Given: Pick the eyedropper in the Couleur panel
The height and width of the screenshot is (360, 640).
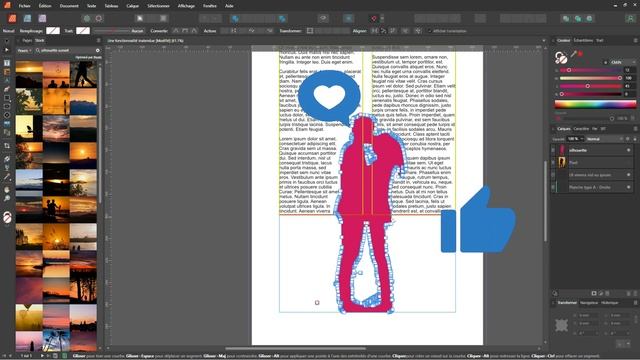Looking at the screenshot, I should 573,53.
